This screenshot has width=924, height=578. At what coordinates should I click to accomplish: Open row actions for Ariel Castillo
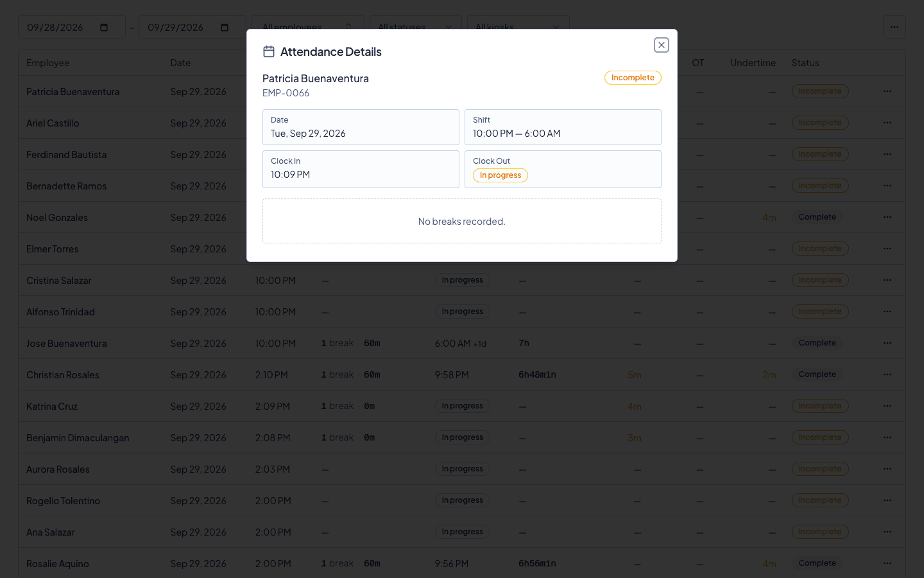pyautogui.click(x=887, y=123)
